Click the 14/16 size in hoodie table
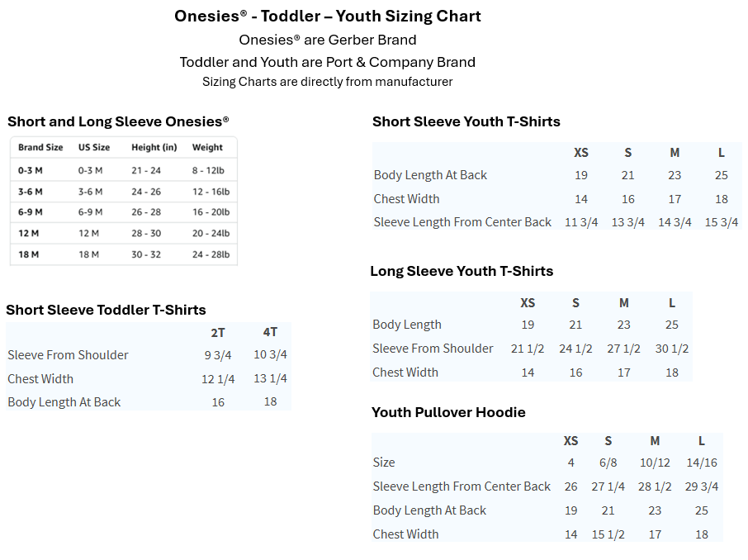This screenshot has width=748, height=560. pos(701,463)
